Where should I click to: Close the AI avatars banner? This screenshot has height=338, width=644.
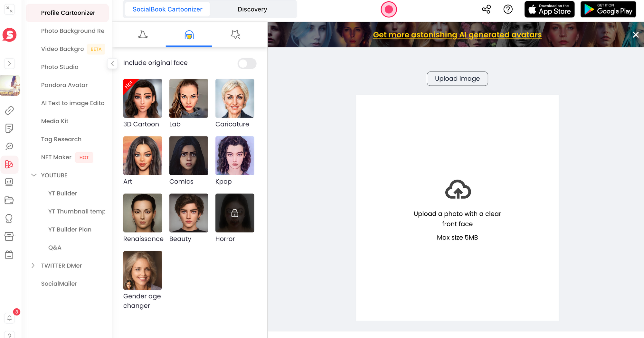(x=636, y=35)
